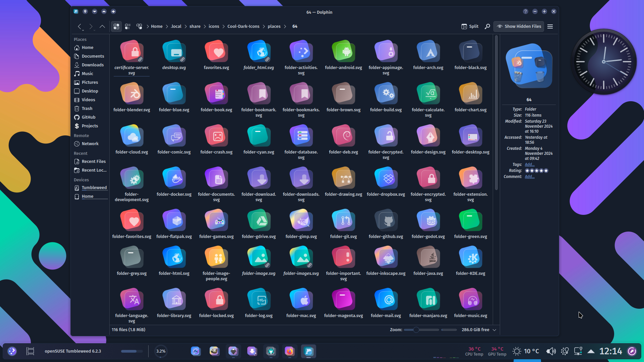
Task: Select folder-dropbox.svg file
Action: point(386,182)
